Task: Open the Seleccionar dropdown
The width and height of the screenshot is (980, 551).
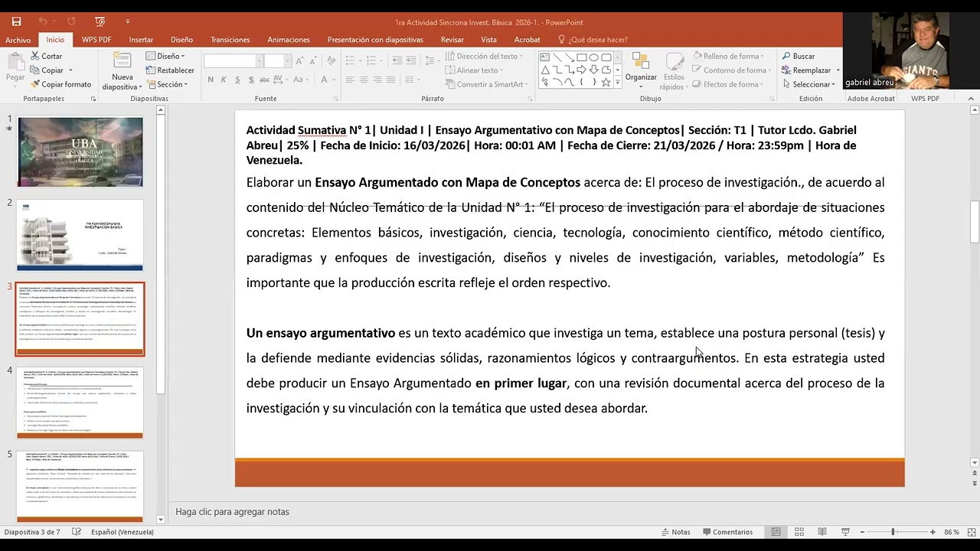Action: [x=810, y=84]
